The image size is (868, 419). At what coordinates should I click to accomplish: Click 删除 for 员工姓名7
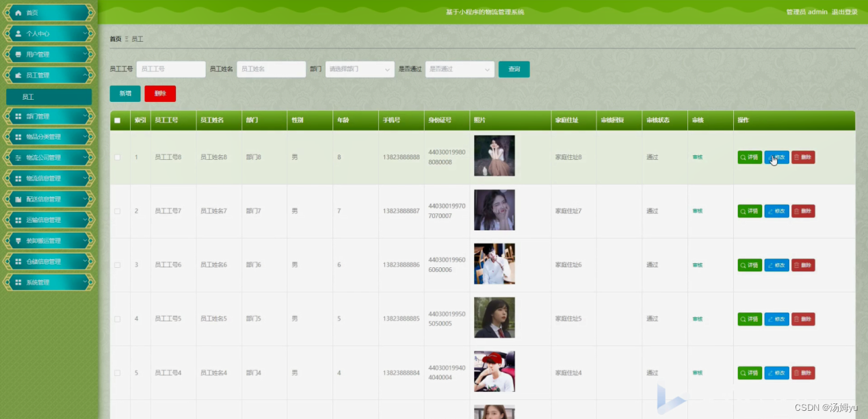[803, 211]
